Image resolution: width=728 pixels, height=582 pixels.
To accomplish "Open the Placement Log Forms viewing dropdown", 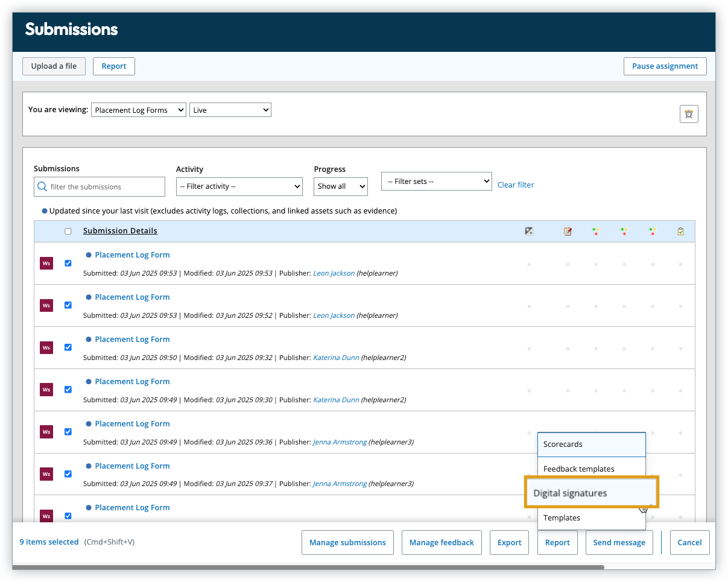I will (138, 110).
